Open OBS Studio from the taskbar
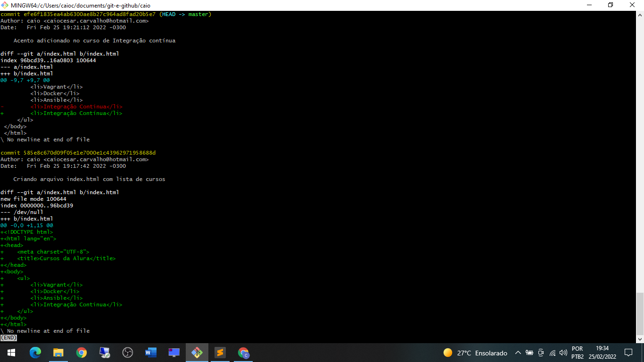The height and width of the screenshot is (362, 644). click(x=128, y=353)
